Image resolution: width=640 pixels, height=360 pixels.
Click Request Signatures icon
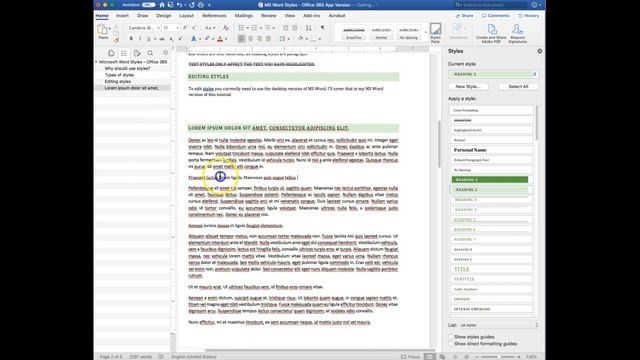click(518, 33)
